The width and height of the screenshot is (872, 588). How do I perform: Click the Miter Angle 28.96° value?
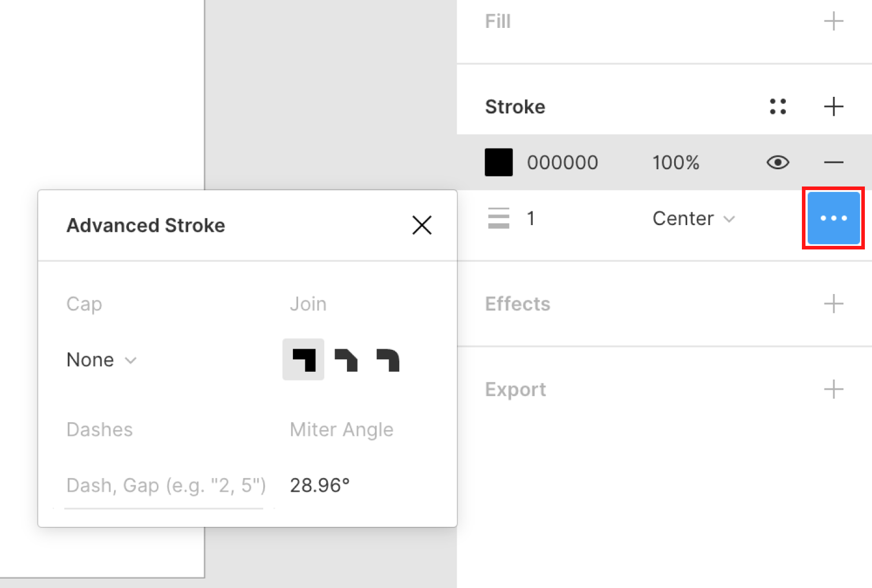320,485
